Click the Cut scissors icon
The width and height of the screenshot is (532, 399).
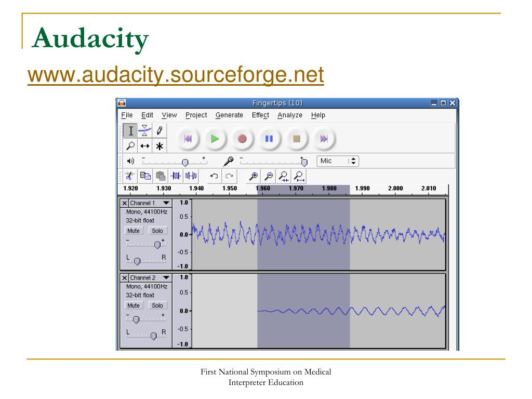(x=129, y=176)
